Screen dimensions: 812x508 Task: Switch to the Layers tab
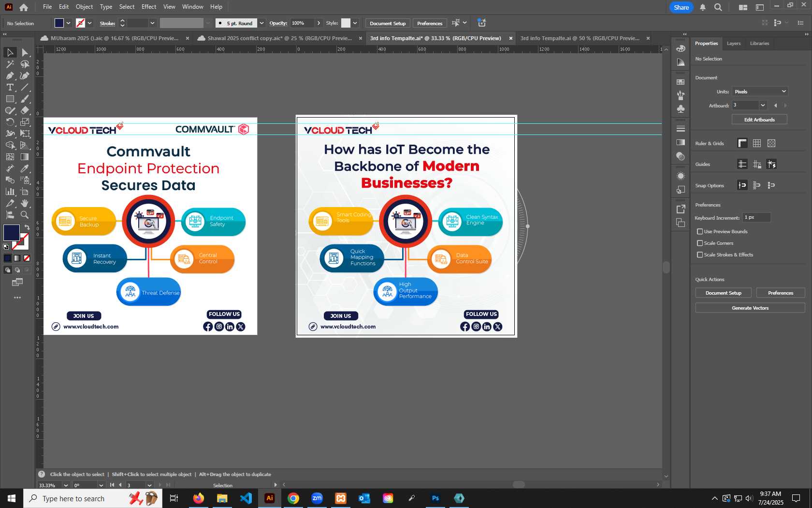coord(733,44)
